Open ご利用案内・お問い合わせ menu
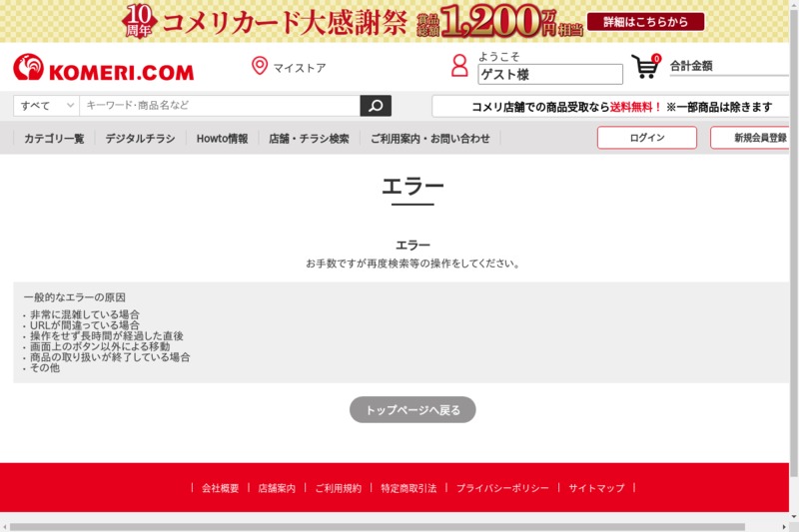This screenshot has height=532, width=799. click(x=430, y=139)
